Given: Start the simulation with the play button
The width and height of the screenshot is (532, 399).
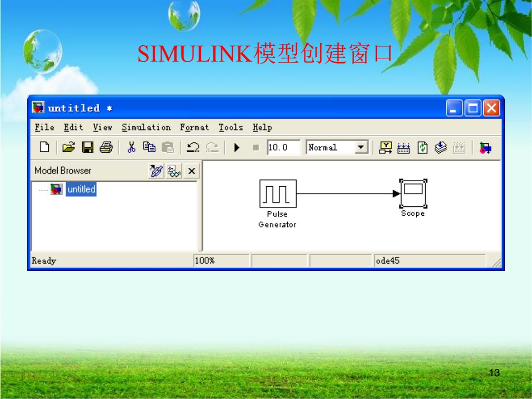Looking at the screenshot, I should coord(237,148).
